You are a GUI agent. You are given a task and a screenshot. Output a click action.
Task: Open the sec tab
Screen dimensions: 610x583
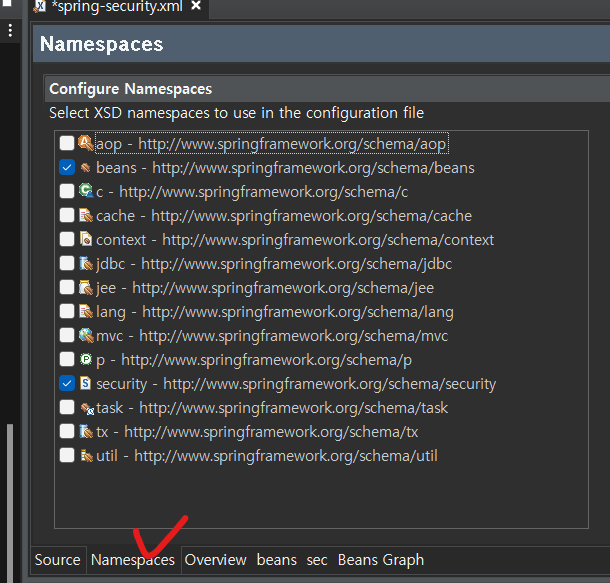pyautogui.click(x=317, y=560)
